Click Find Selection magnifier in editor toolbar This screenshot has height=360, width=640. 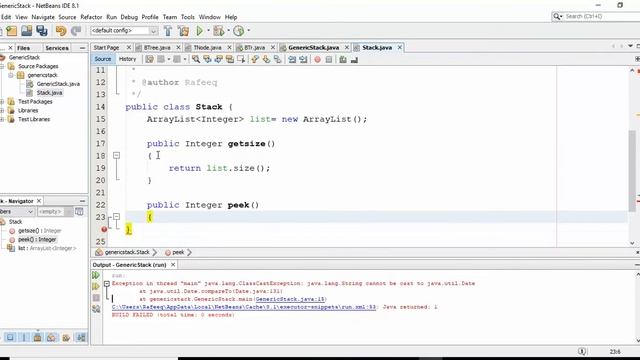pos(196,60)
